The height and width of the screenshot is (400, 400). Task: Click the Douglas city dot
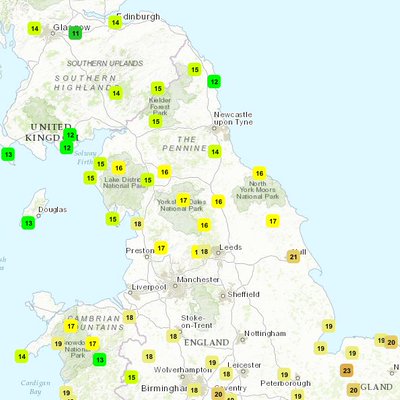(38, 216)
